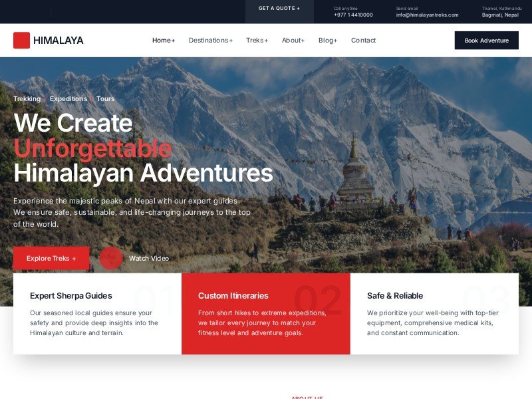Viewport: 532px width, 399px height.
Task: Play the Watch Video red circle button
Action: pyautogui.click(x=111, y=258)
